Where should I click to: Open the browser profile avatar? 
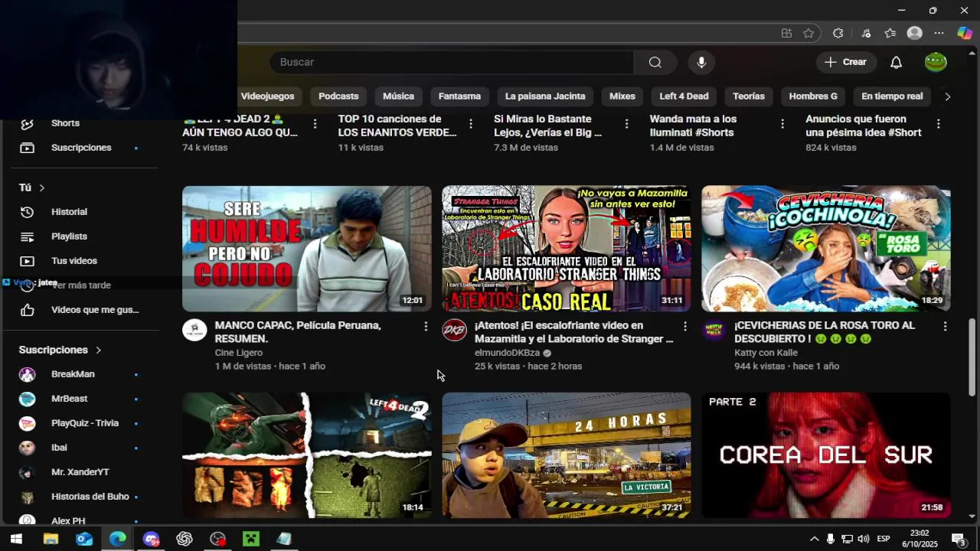click(x=914, y=33)
